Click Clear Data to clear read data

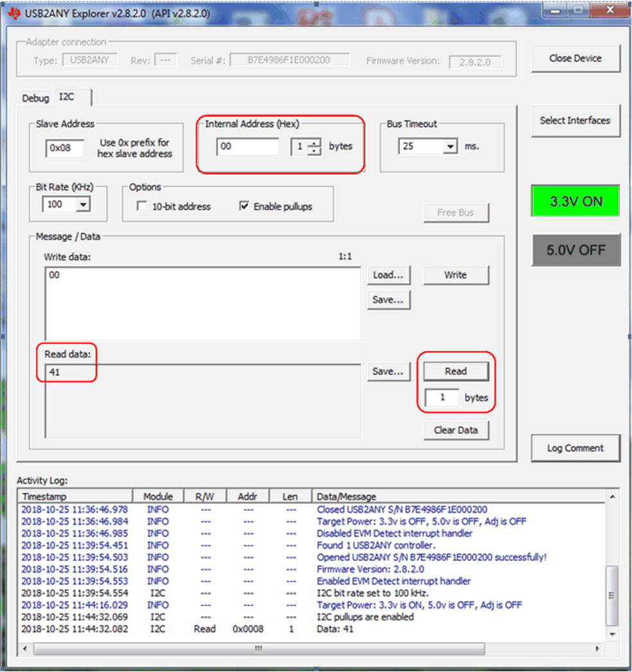pyautogui.click(x=456, y=430)
